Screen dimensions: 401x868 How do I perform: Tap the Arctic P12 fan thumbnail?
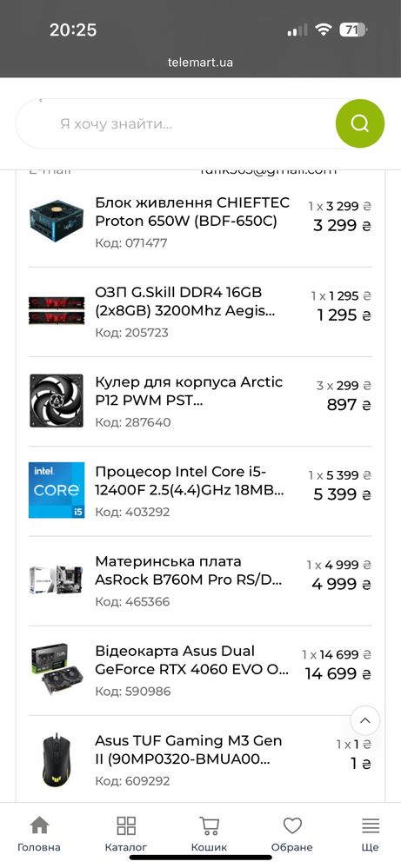(x=57, y=401)
